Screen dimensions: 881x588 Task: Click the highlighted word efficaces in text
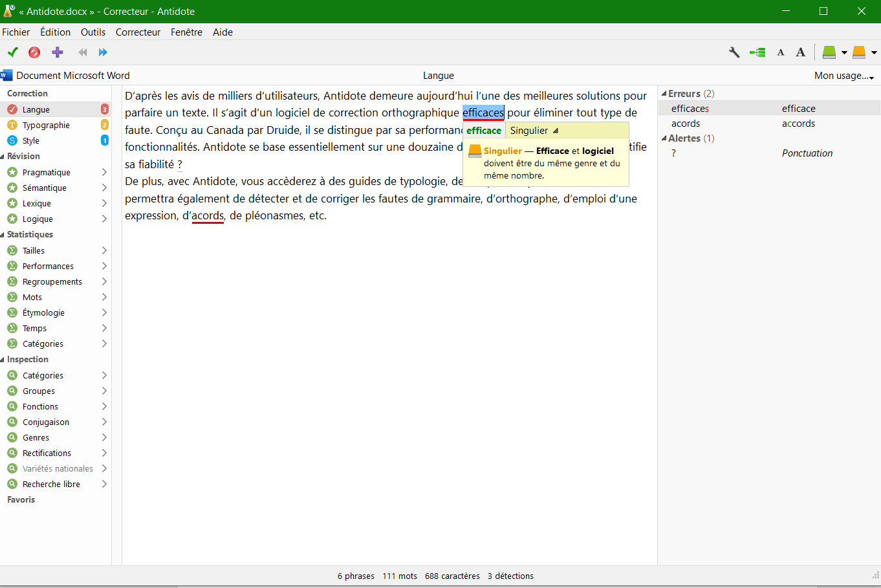pos(483,113)
